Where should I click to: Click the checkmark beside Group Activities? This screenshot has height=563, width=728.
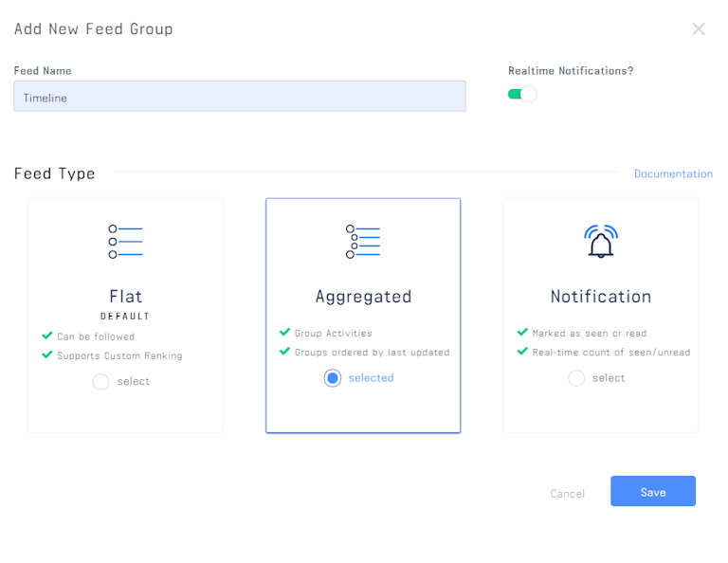tap(285, 333)
